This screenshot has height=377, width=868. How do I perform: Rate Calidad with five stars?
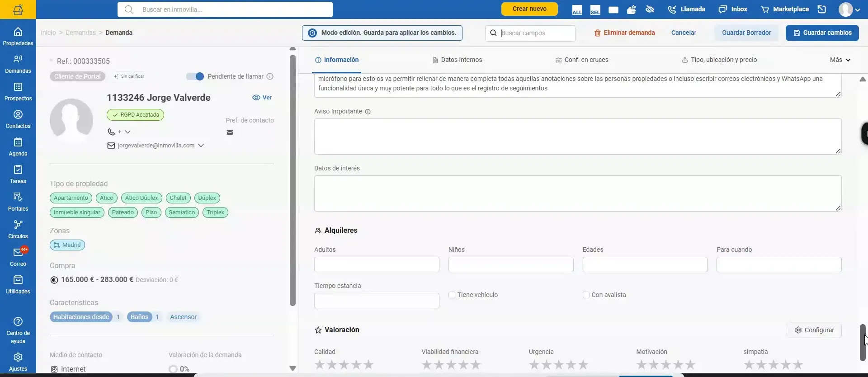pyautogui.click(x=369, y=364)
